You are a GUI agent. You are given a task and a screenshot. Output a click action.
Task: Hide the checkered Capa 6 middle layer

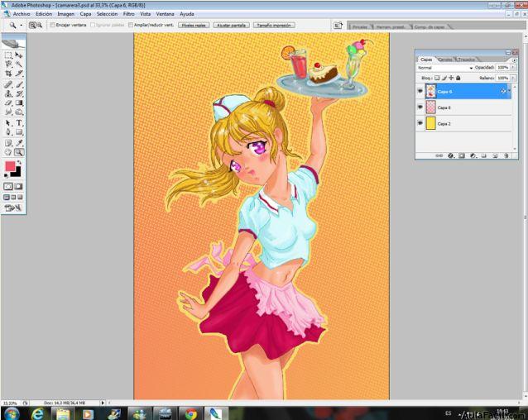click(x=420, y=107)
